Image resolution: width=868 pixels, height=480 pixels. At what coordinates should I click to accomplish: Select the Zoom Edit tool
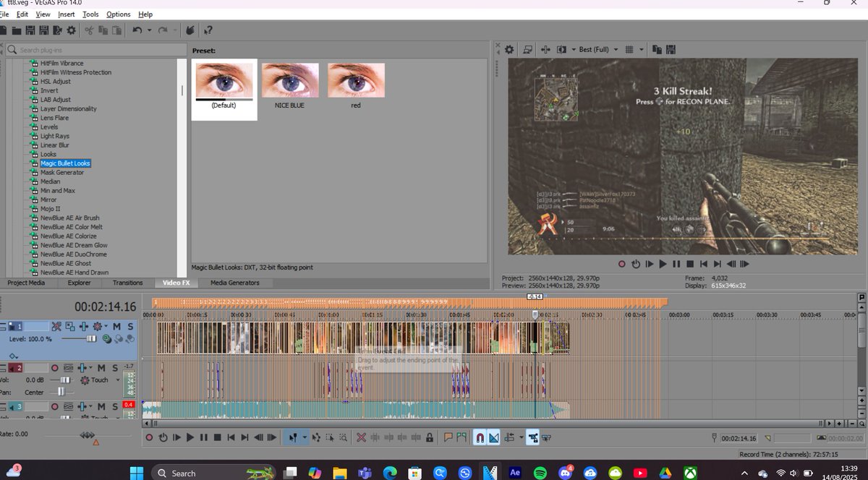[343, 437]
